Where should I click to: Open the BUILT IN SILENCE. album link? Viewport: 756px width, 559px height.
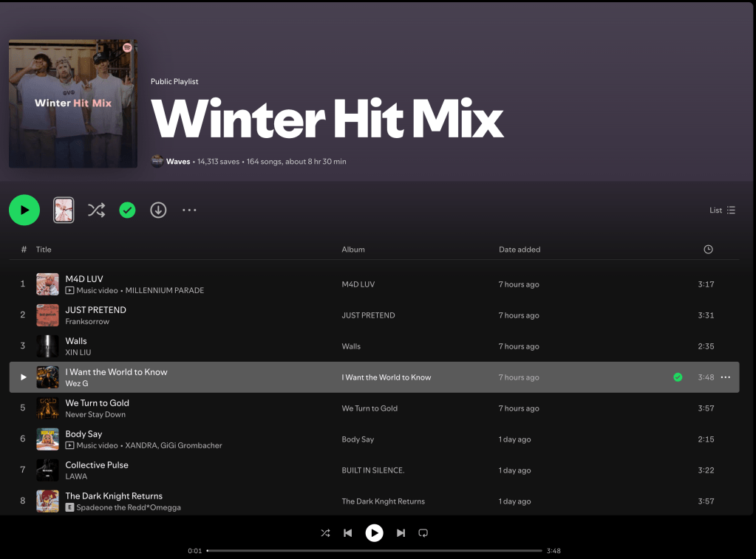373,470
